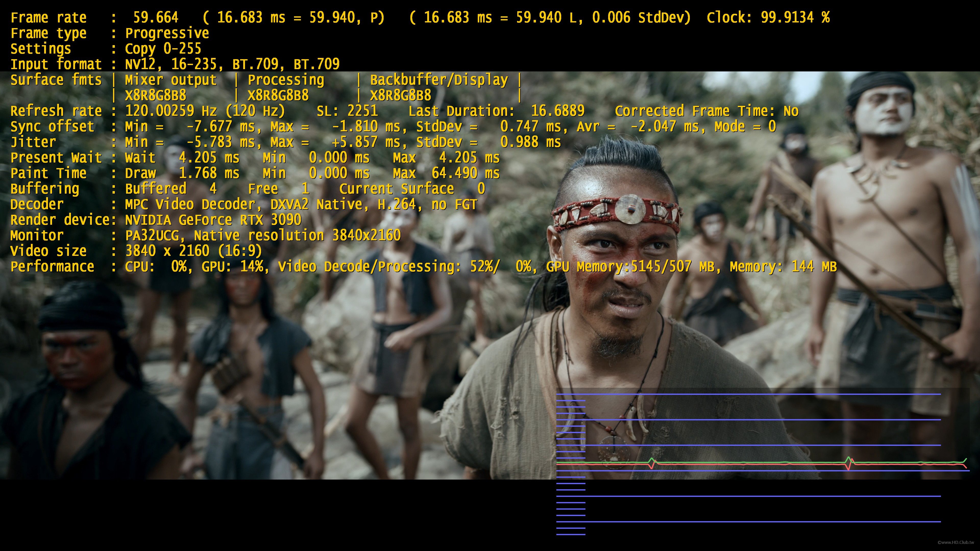Click the Input format NV12 line

(x=175, y=64)
